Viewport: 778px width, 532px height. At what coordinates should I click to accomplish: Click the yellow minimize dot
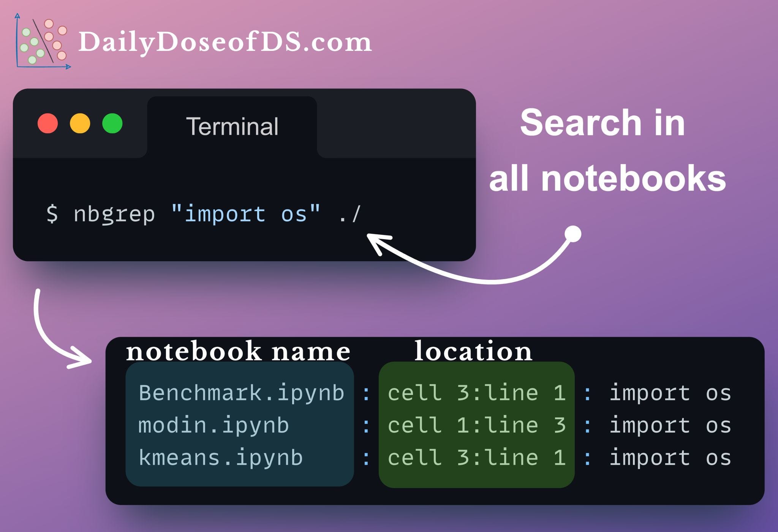[80, 123]
